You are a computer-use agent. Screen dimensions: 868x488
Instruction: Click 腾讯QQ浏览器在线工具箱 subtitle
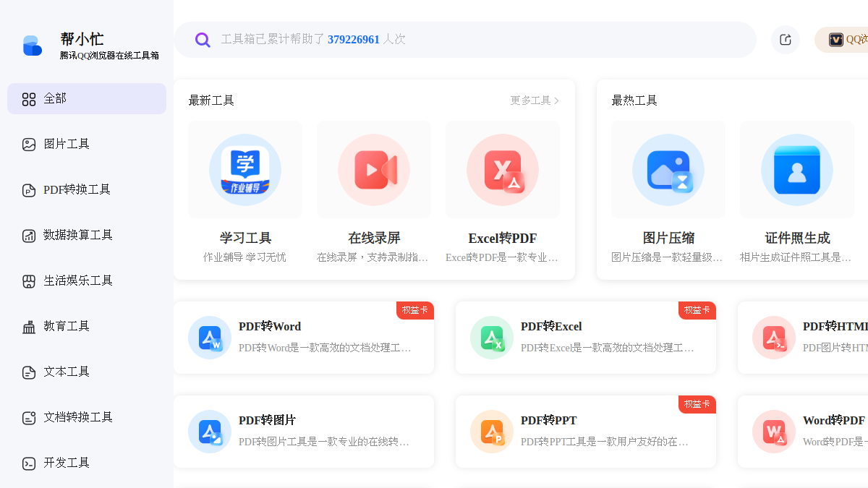coord(109,56)
